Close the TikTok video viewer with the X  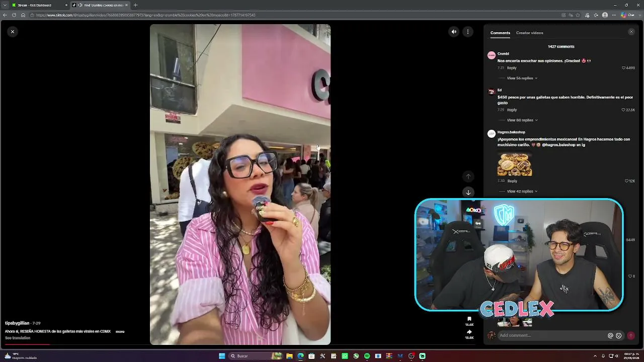pos(13,32)
